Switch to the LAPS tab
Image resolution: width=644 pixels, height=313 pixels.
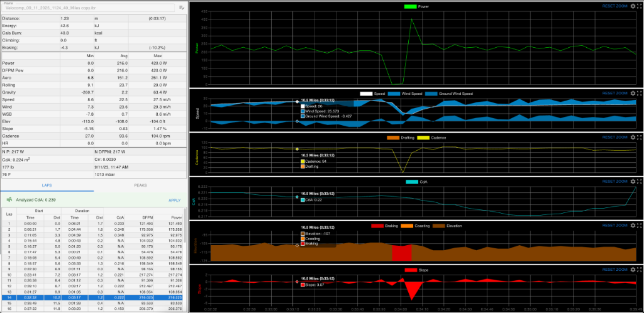pyautogui.click(x=47, y=185)
